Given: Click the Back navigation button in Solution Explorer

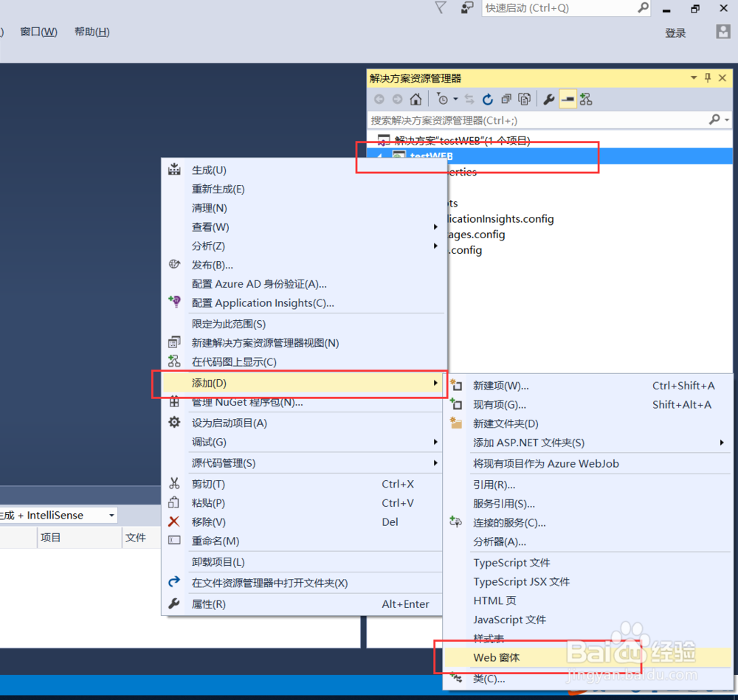Looking at the screenshot, I should click(x=379, y=99).
